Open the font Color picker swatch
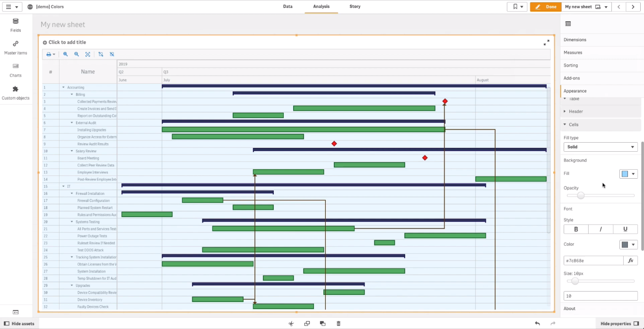 [628, 244]
